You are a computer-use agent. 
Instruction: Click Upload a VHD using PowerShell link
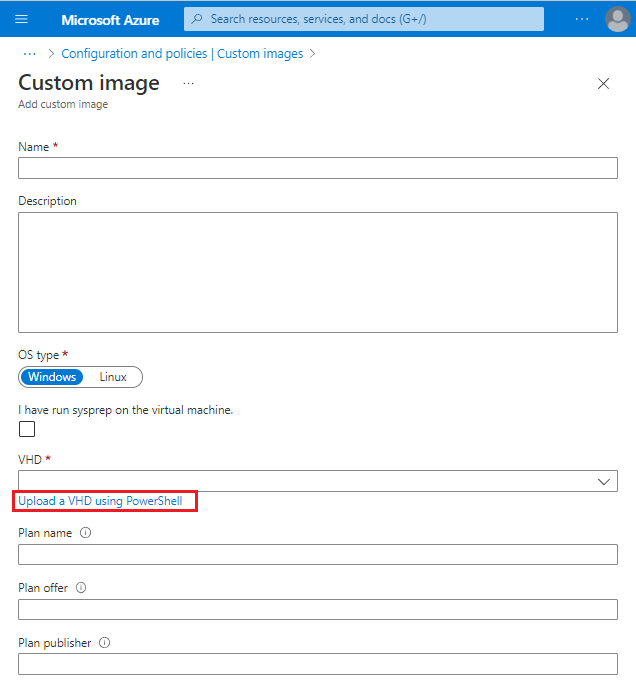100,501
